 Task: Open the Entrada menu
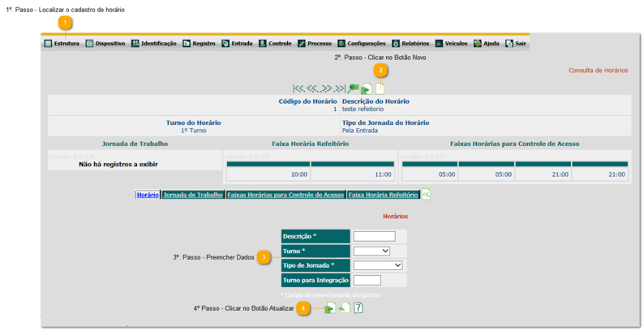coord(238,43)
